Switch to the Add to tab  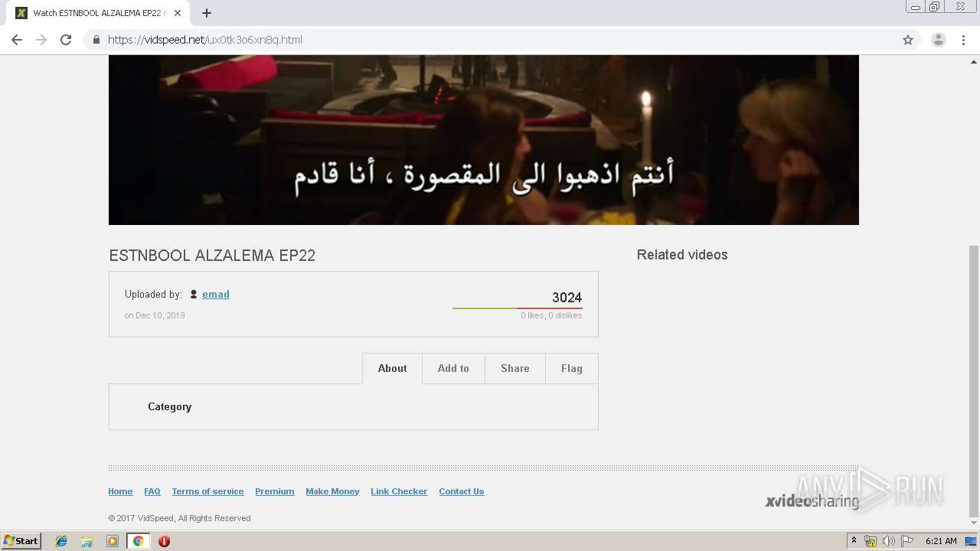pos(453,368)
